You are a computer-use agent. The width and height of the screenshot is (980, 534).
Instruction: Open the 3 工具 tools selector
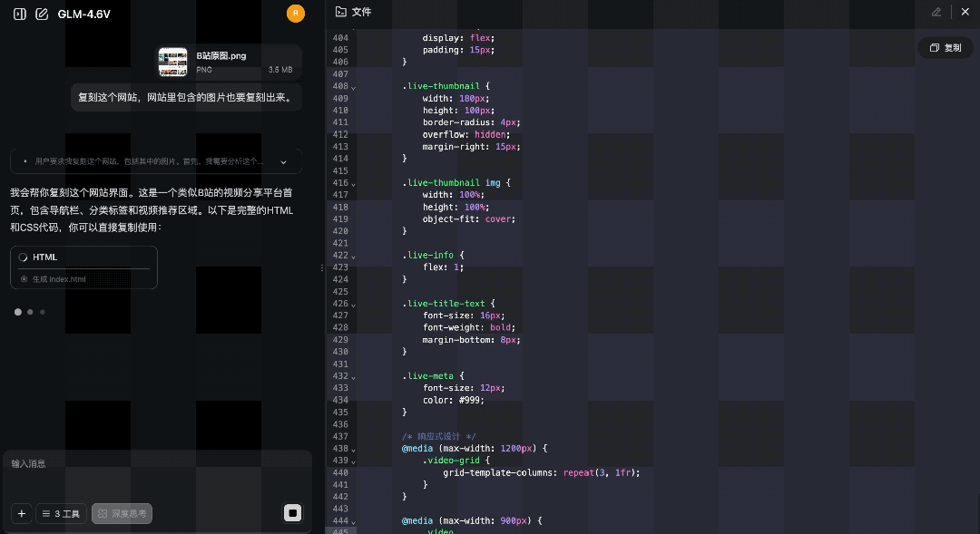click(x=61, y=513)
